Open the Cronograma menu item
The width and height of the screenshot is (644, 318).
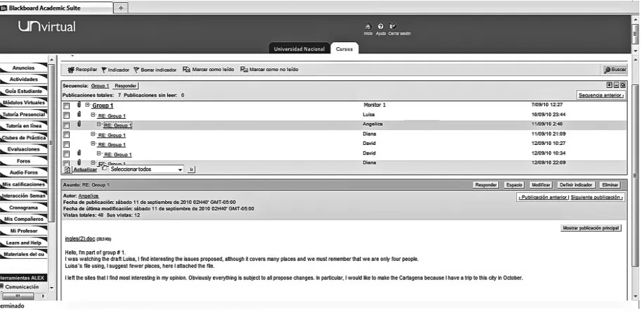point(23,208)
